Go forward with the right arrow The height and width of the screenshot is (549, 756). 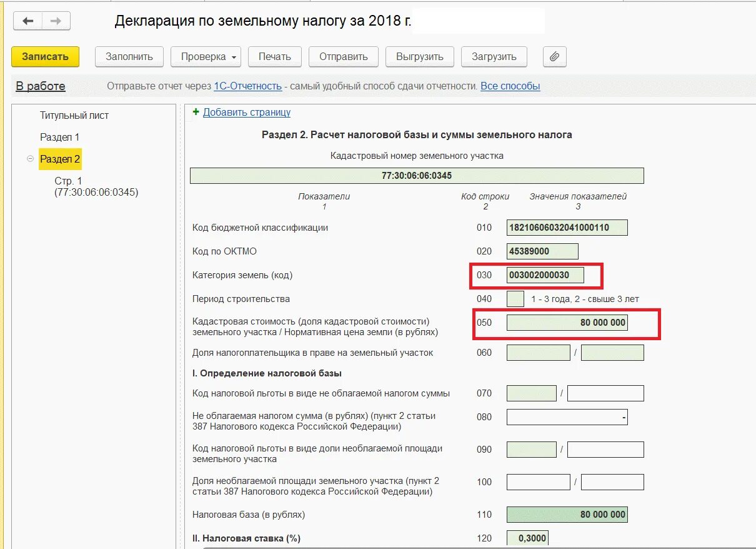[56, 21]
